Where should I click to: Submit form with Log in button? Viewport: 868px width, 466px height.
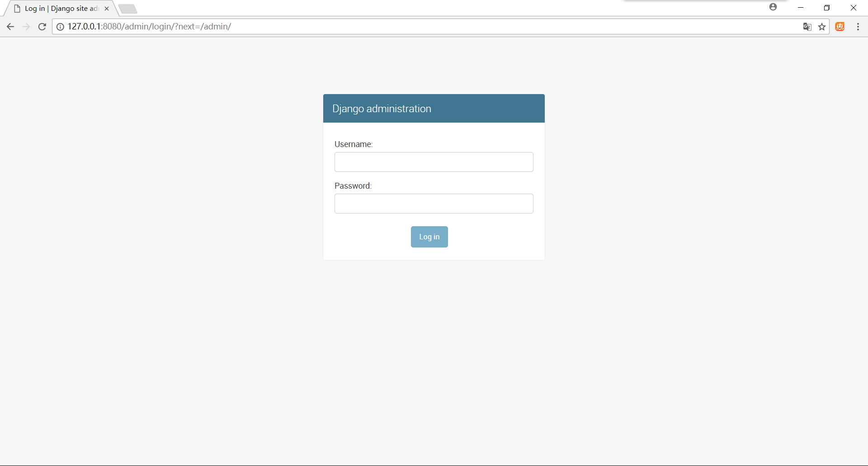click(x=429, y=237)
